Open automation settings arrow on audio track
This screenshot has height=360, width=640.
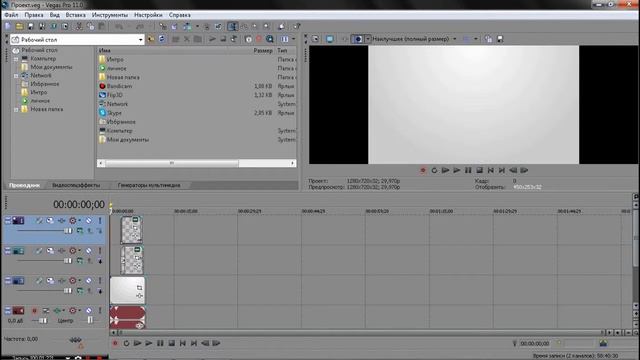tap(80, 311)
